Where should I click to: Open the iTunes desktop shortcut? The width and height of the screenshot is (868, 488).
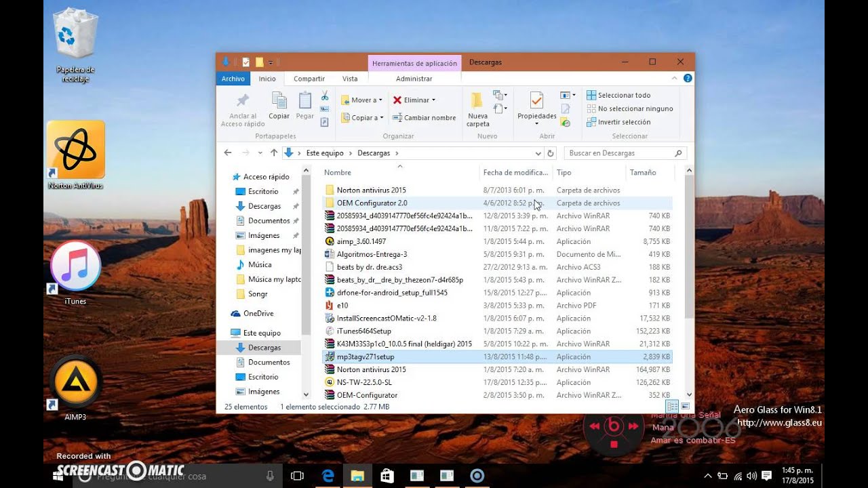click(75, 273)
